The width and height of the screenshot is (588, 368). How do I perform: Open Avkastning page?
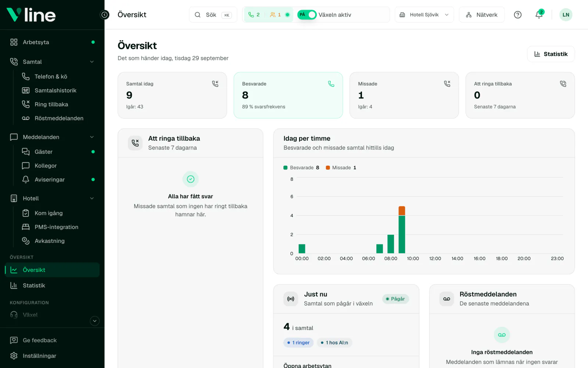[58, 241]
